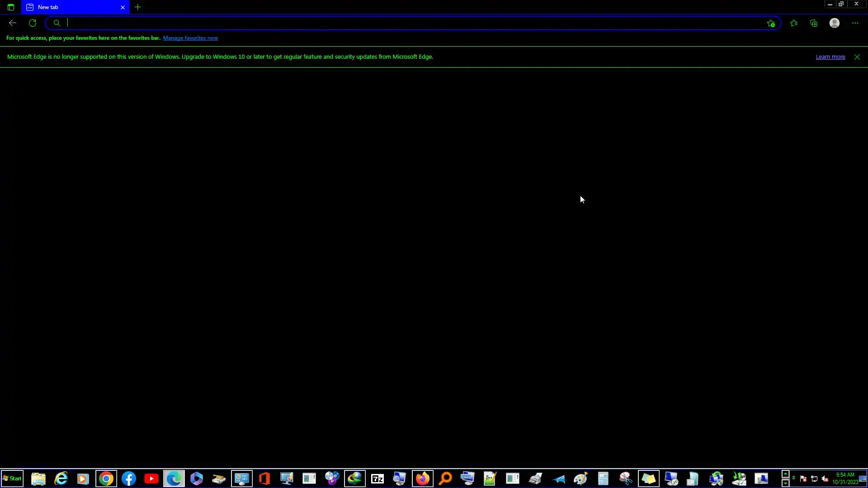This screenshot has width=868, height=488.
Task: Open Google Chrome from taskbar
Action: 106,479
